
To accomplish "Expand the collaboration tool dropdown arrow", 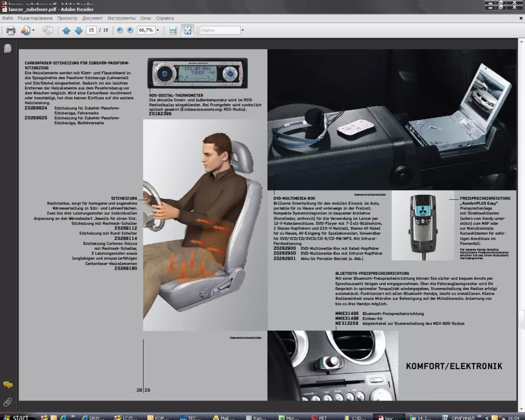I will (x=33, y=30).
